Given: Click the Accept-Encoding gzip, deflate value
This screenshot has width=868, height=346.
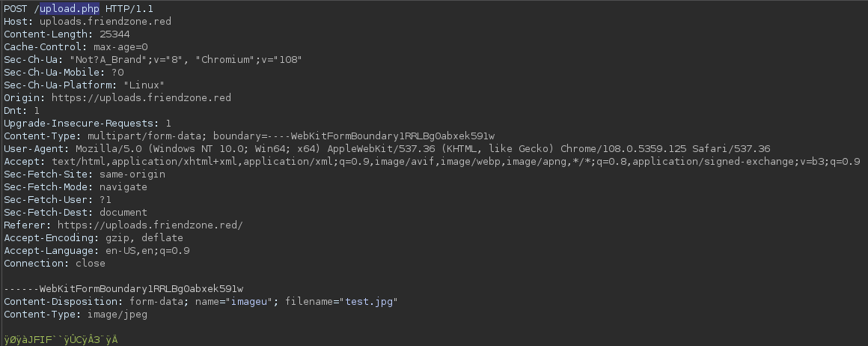Looking at the screenshot, I should tap(144, 238).
